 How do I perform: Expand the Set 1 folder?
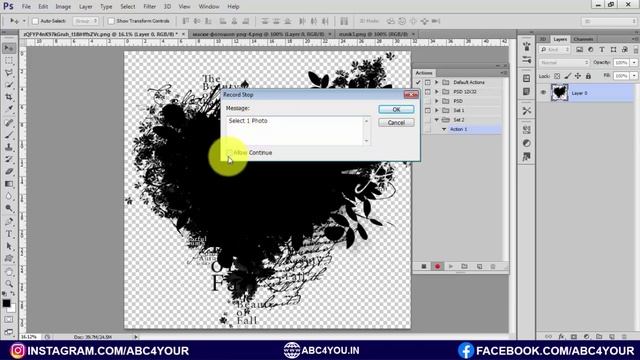pyautogui.click(x=437, y=111)
